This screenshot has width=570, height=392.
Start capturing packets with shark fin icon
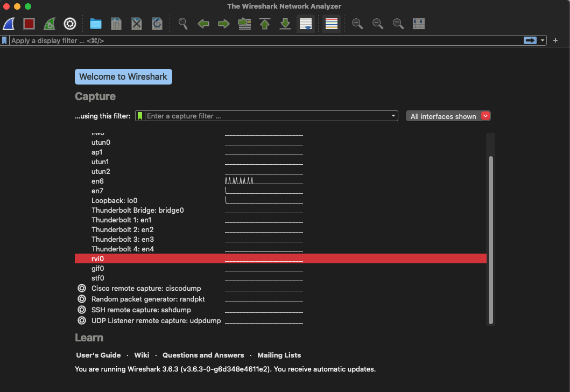click(9, 24)
